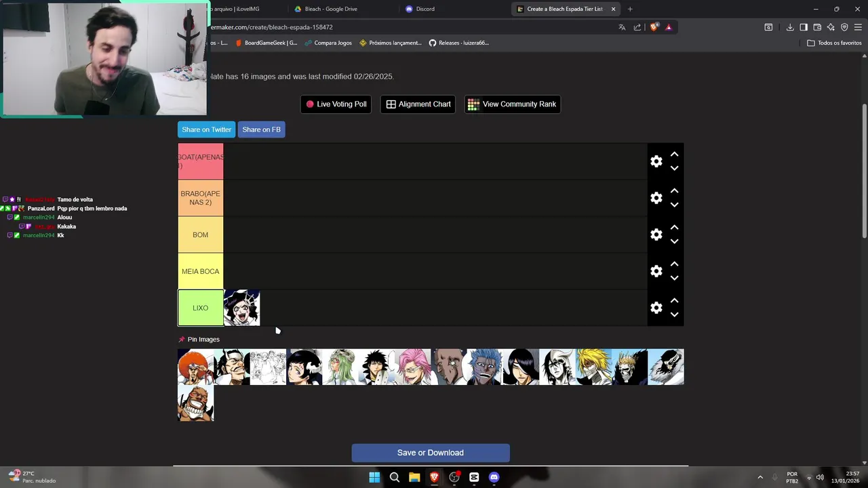Image resolution: width=868 pixels, height=488 pixels.
Task: Move LIXO tier row up
Action: 674,301
